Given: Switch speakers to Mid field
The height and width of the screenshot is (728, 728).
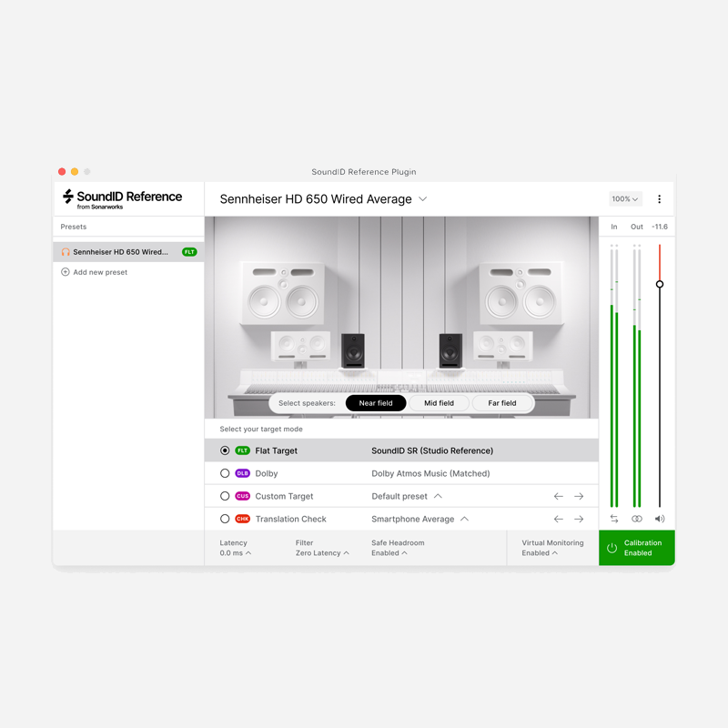Looking at the screenshot, I should click(438, 402).
